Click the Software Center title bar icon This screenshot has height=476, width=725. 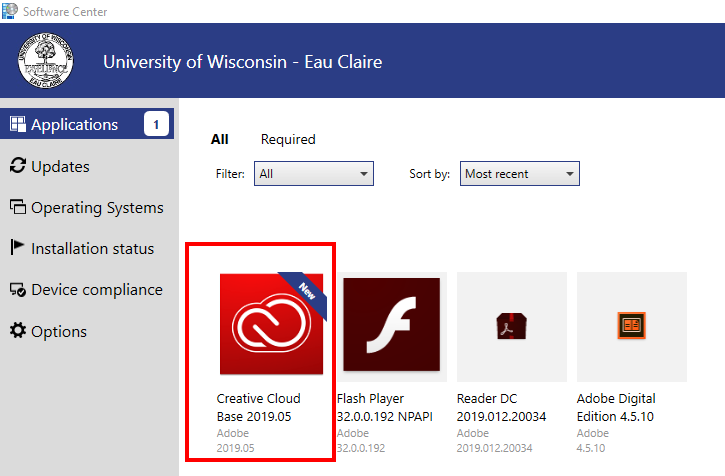[x=9, y=11]
